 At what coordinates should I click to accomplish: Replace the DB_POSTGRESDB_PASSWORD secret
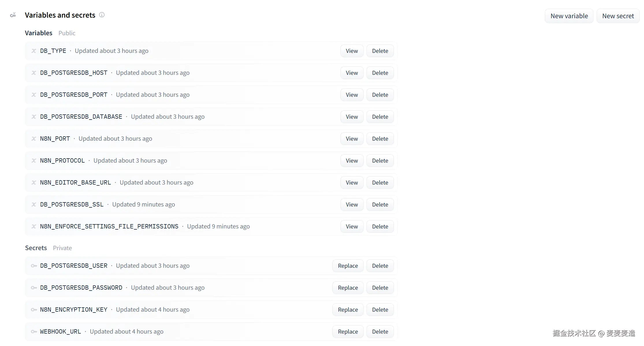[348, 288]
